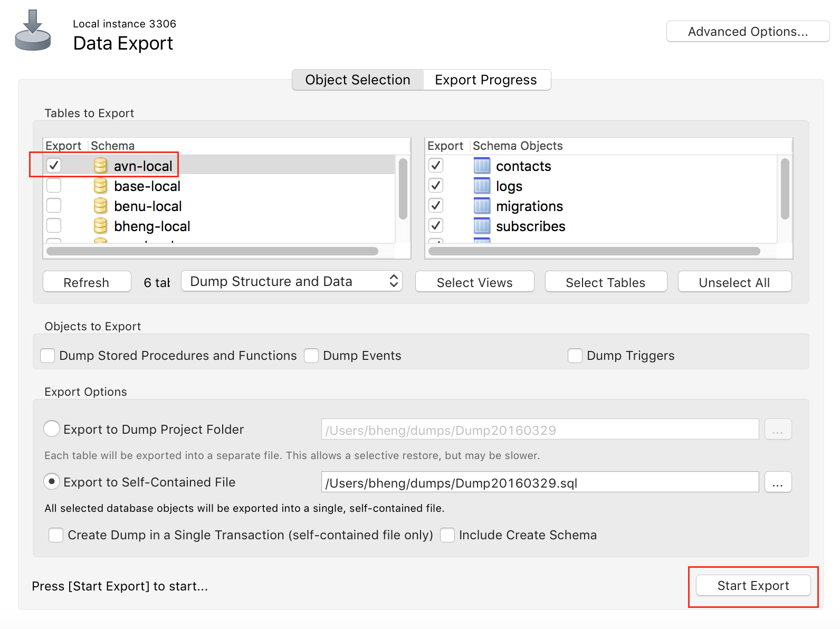The width and height of the screenshot is (840, 629).
Task: Click the Schema column header
Action: pos(112,146)
